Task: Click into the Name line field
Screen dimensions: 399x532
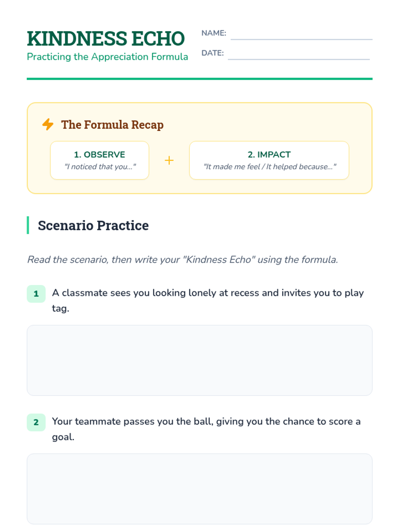Action: point(301,35)
